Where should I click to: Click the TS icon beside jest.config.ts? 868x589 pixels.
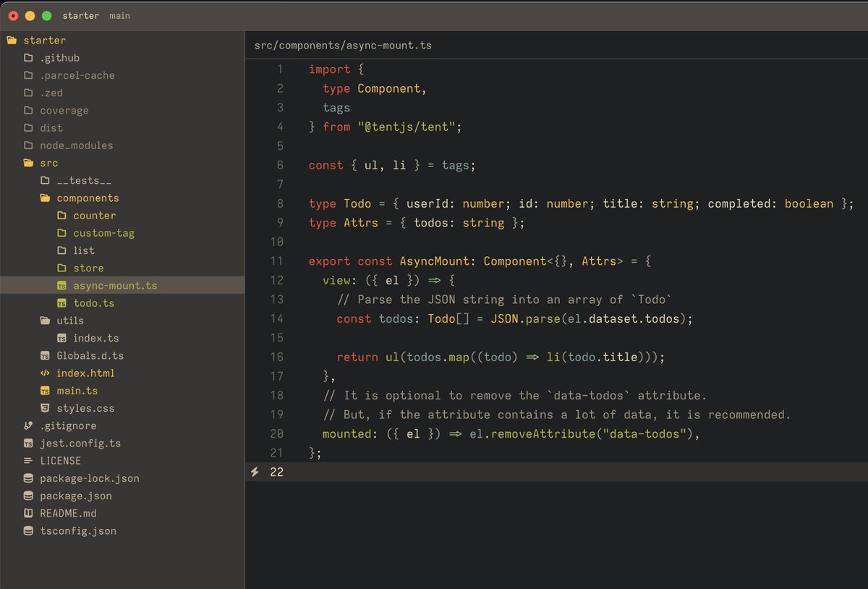pos(28,443)
